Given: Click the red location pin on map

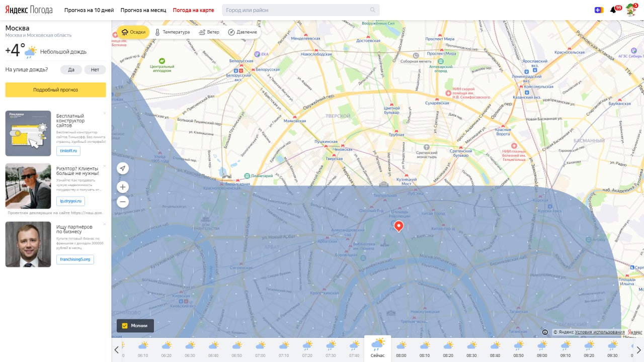Looking at the screenshot, I should tap(398, 226).
